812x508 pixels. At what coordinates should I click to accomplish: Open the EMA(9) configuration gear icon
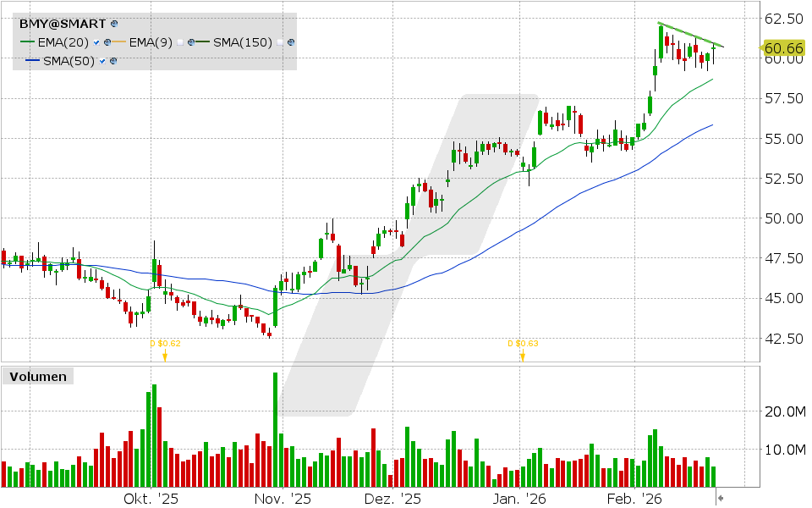tap(192, 41)
